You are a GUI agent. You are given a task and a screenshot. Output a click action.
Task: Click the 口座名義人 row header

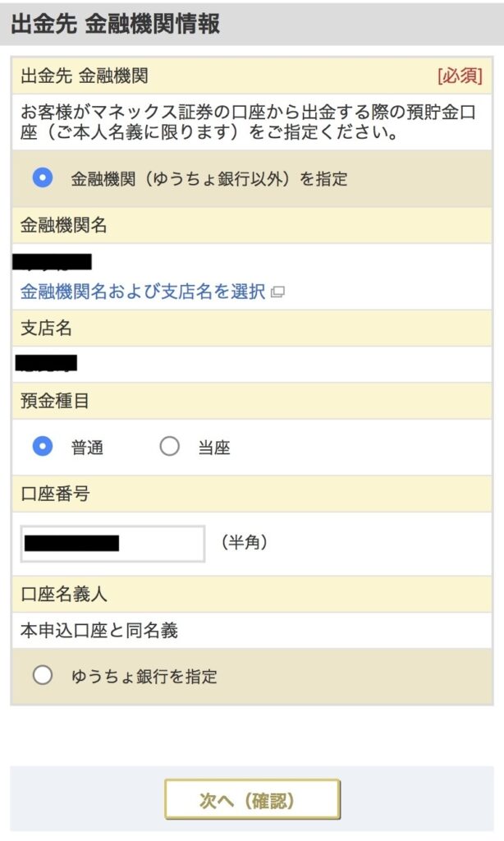[x=64, y=594]
